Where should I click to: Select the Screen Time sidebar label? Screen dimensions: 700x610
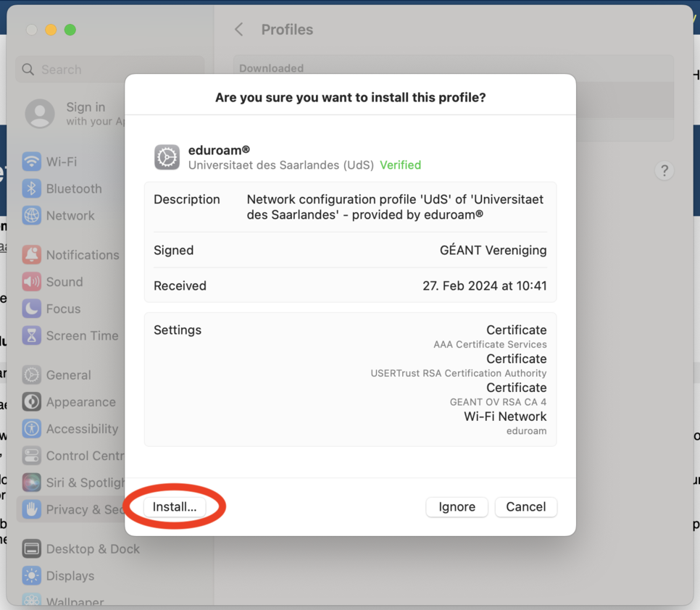tap(83, 335)
